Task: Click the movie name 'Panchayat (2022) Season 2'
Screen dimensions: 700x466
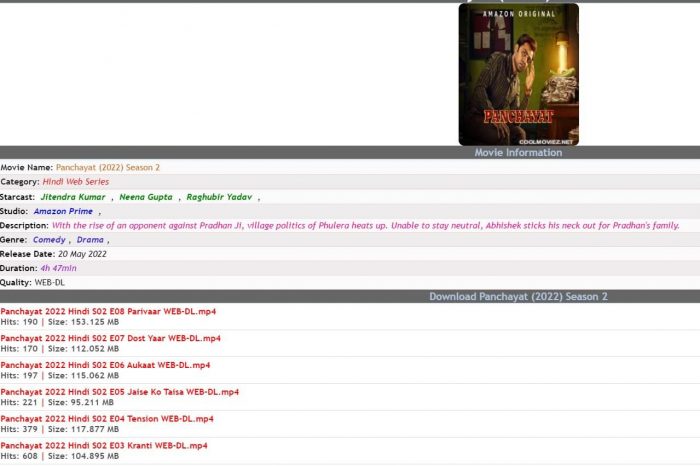Action: tap(108, 167)
